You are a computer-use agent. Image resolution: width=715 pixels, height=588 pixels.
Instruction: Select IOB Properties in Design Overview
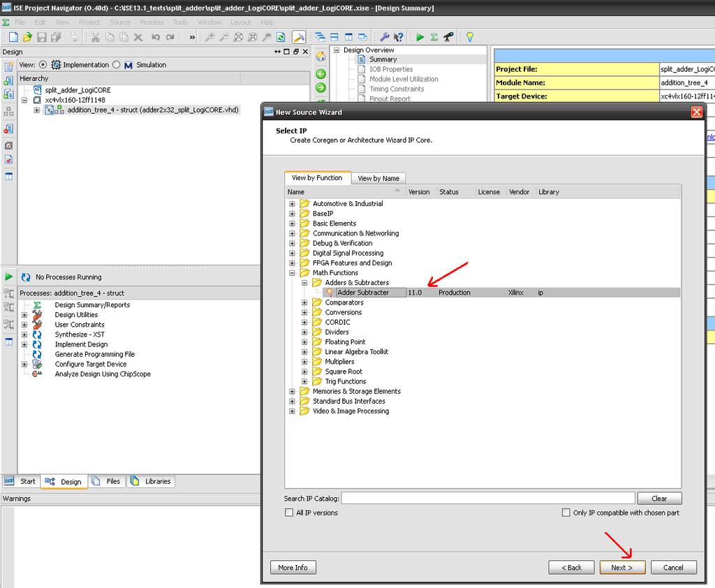391,69
